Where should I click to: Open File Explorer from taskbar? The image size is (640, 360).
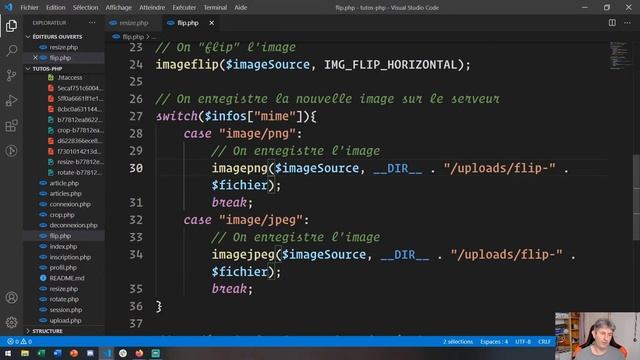25,353
